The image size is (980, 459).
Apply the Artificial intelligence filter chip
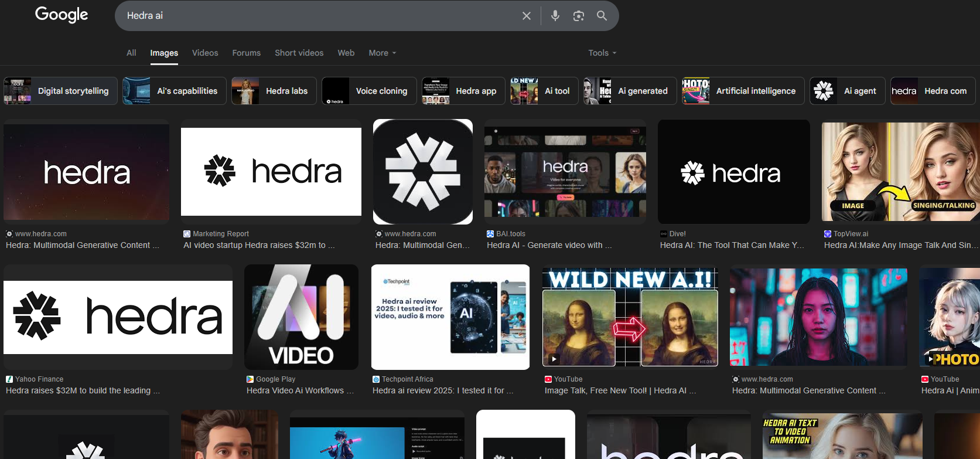point(743,91)
